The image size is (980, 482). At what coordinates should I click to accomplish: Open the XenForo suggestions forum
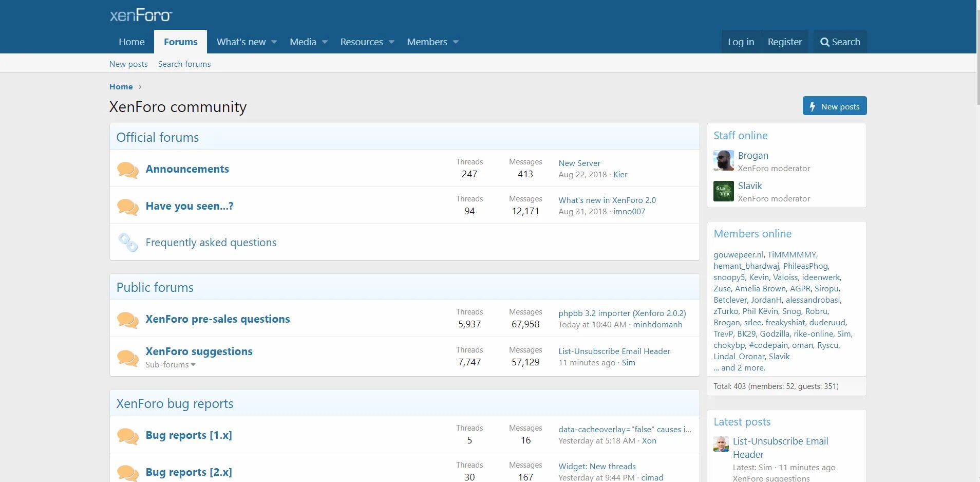coord(199,351)
